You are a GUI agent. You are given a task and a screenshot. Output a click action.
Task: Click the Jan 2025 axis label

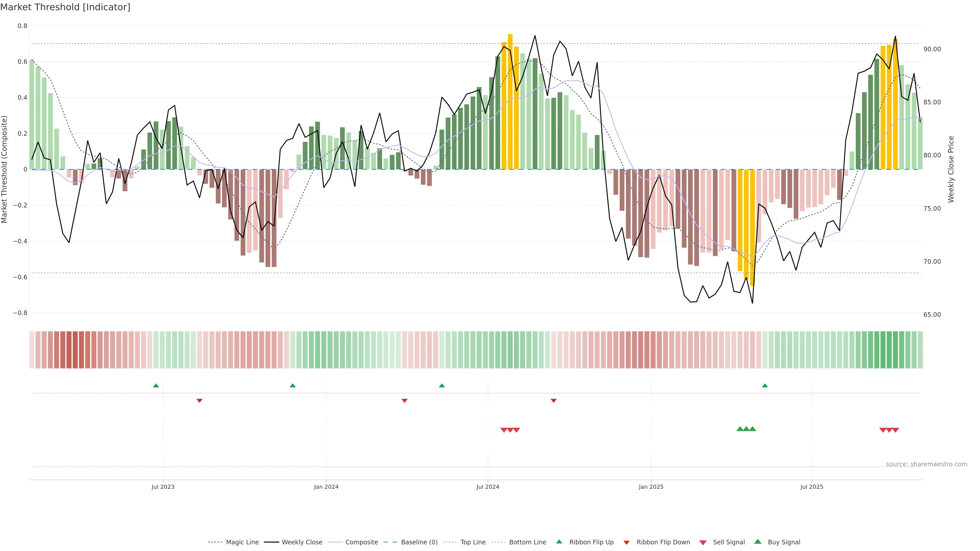click(651, 487)
